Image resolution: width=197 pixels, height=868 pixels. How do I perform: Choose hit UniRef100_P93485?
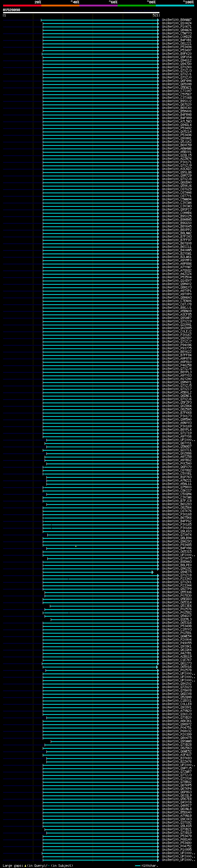176,545
